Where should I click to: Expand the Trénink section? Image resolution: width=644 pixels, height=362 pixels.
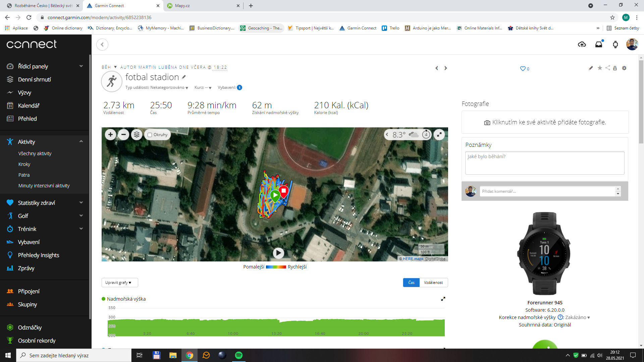[x=81, y=229]
